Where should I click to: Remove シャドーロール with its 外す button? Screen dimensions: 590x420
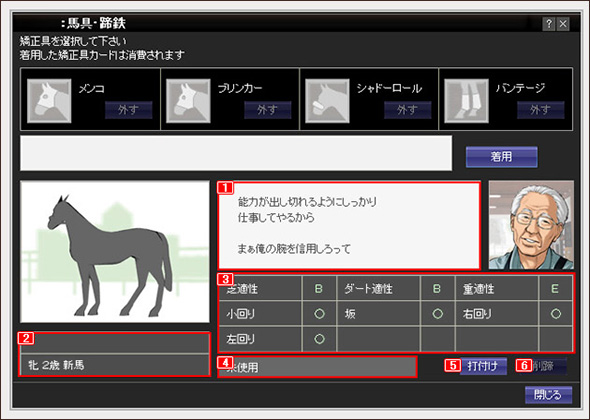coord(408,110)
